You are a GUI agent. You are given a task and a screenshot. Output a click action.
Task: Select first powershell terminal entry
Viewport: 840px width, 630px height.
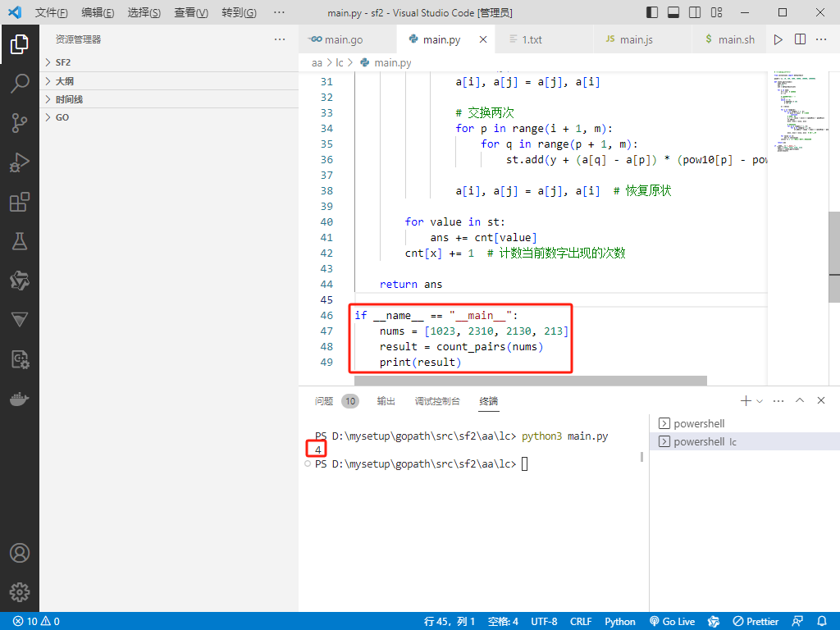[745, 424]
